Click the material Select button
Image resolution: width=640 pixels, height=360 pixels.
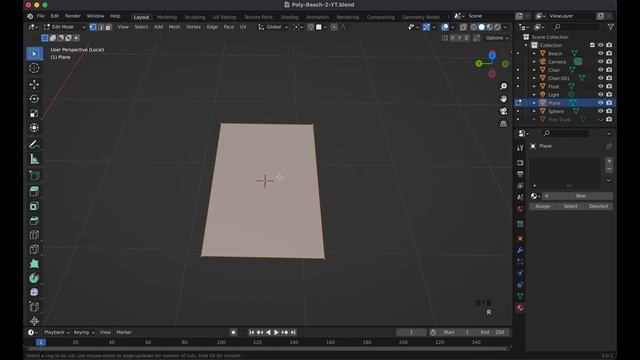click(570, 206)
